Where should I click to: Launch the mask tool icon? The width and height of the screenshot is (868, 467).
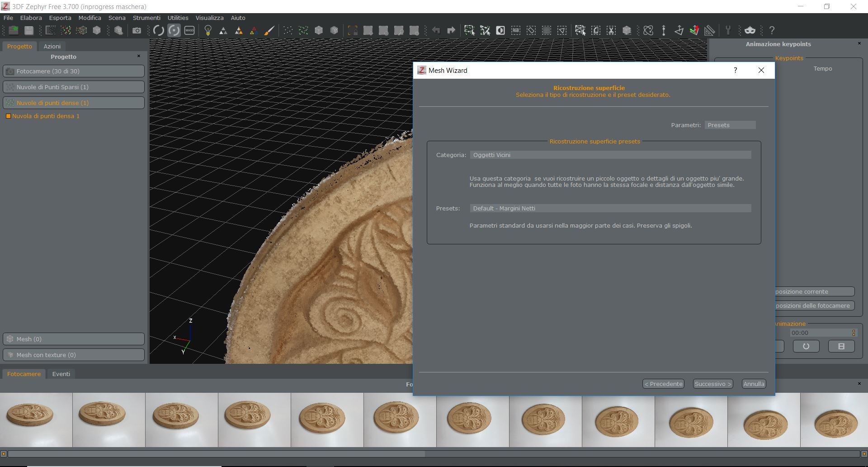point(750,30)
